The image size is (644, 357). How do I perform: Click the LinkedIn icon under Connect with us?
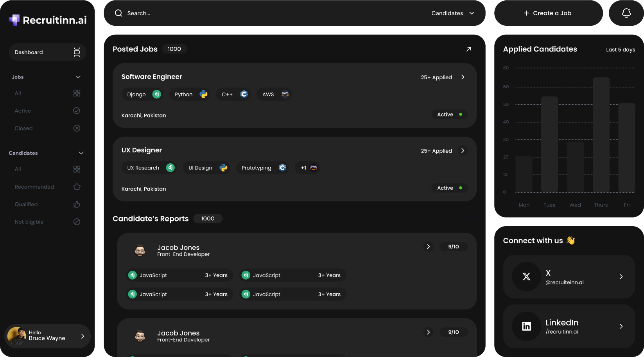point(526,327)
